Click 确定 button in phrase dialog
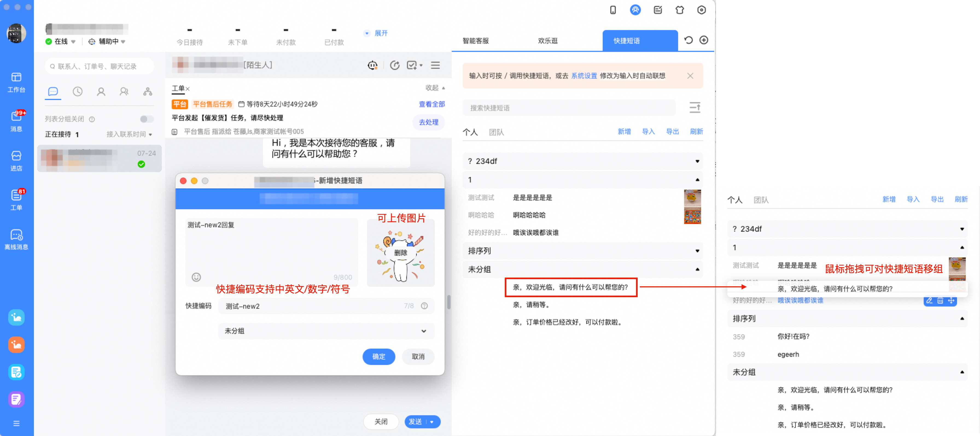The height and width of the screenshot is (436, 980). (x=378, y=356)
